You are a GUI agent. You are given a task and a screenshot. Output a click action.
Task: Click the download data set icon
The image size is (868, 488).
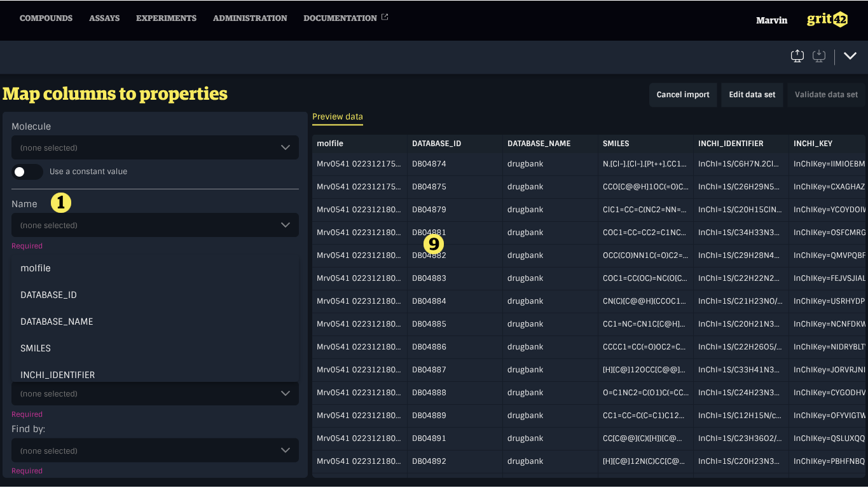point(819,56)
